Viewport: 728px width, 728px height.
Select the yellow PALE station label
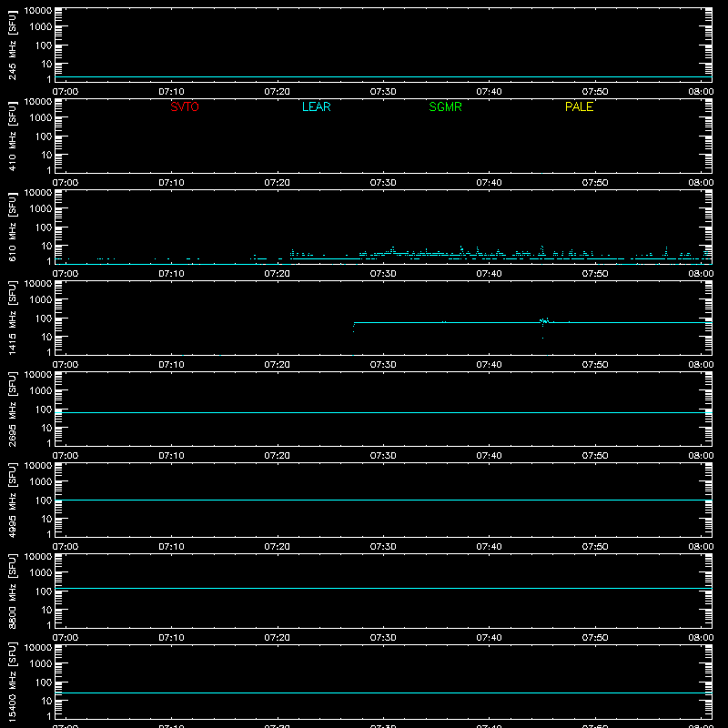579,106
